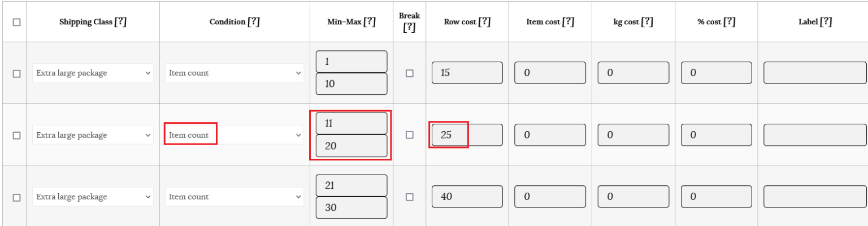Show help [?] for Break column

click(x=410, y=27)
